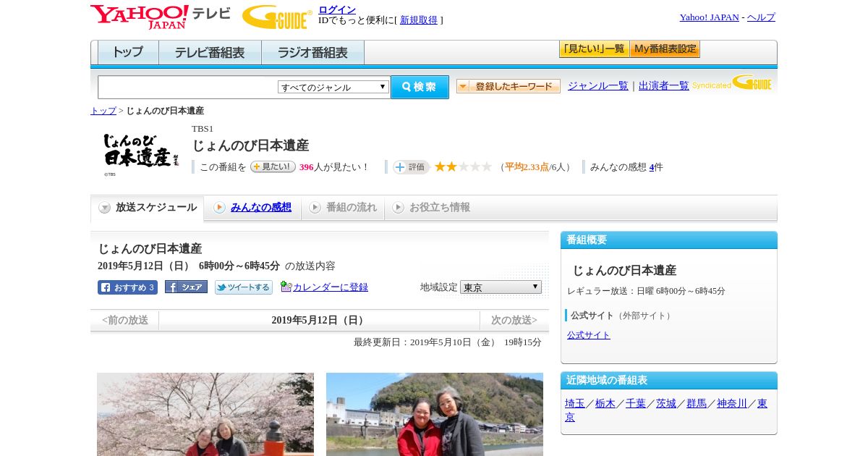The height and width of the screenshot is (456, 868).
Task: Open 茨城 regional program guide
Action: 666,404
